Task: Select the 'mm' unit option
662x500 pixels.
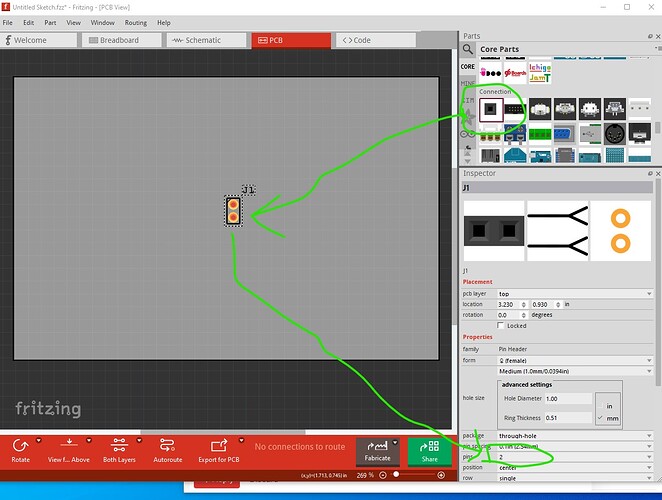Action: point(610,417)
